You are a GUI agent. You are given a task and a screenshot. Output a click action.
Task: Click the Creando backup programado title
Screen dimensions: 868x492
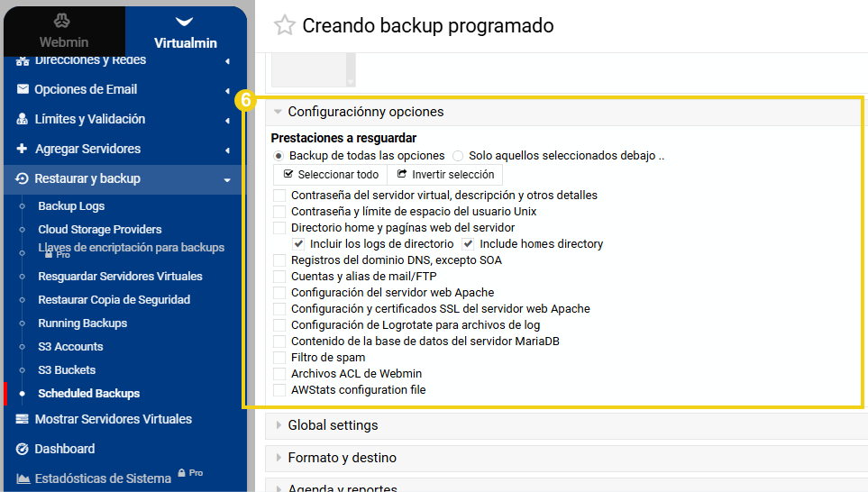click(x=428, y=25)
